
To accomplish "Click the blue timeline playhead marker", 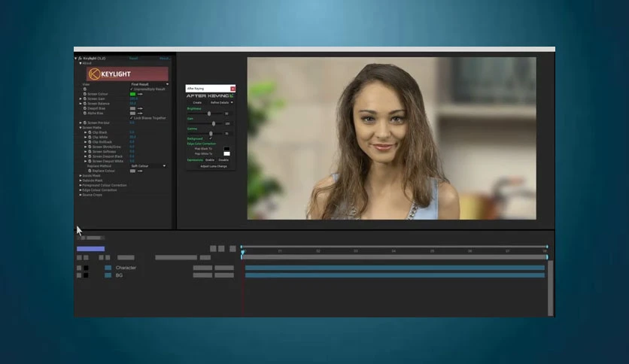I will coord(243,252).
